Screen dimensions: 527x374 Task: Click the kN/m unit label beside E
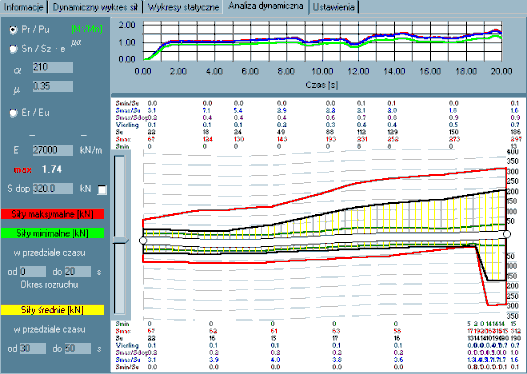91,150
